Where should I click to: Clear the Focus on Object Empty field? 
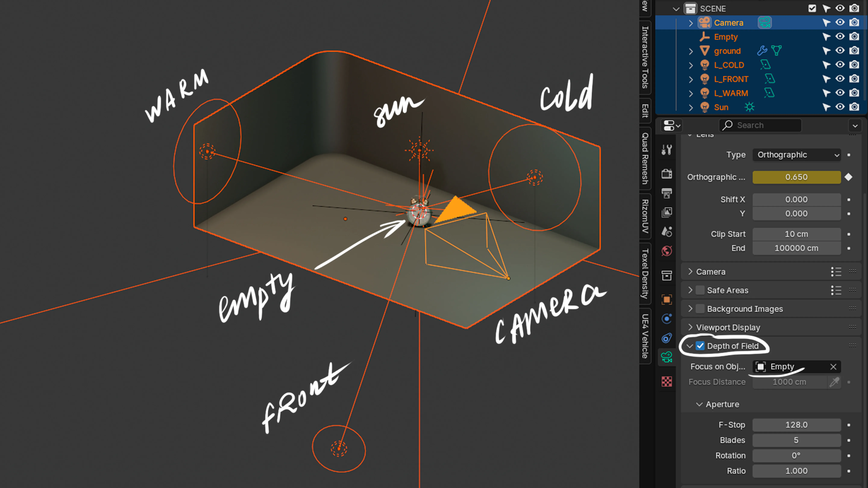click(833, 367)
